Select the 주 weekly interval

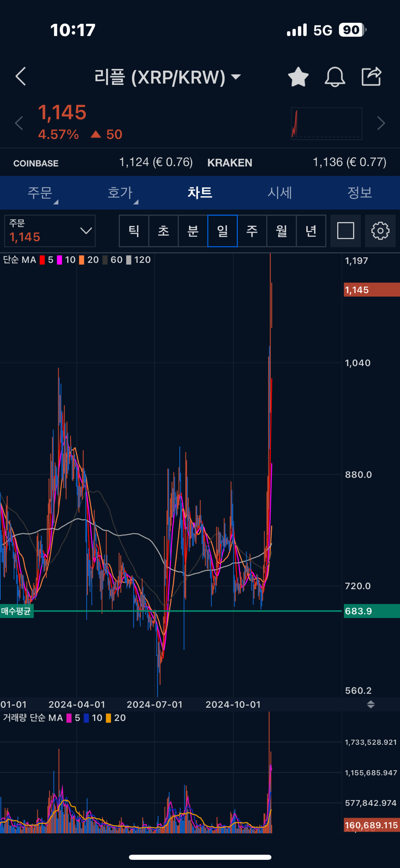tap(252, 231)
